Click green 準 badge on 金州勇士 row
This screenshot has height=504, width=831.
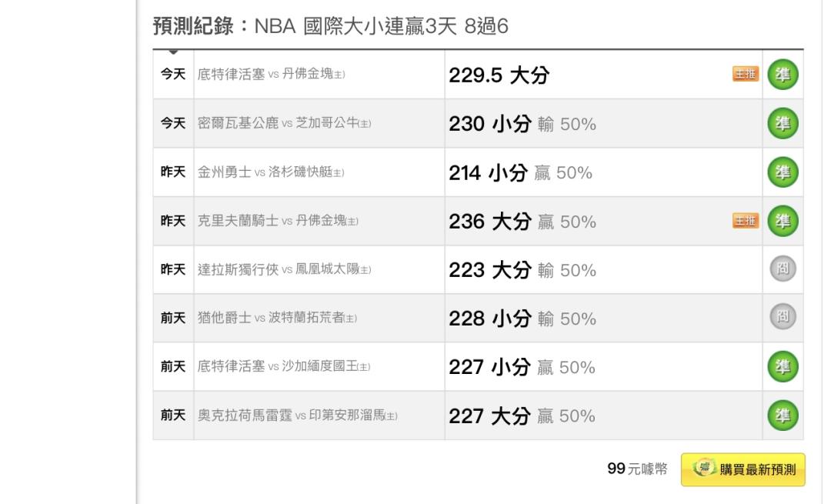point(783,172)
